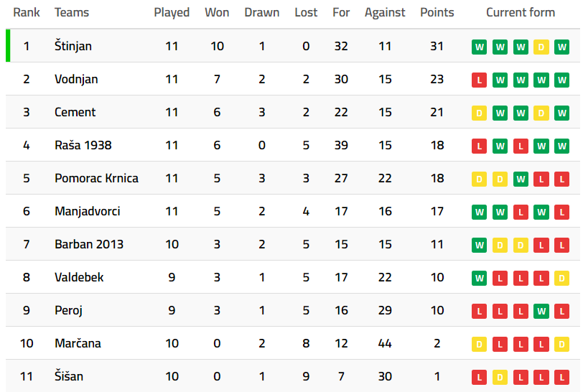Sort the table by the Points column
This screenshot has width=583, height=392.
coord(437,12)
